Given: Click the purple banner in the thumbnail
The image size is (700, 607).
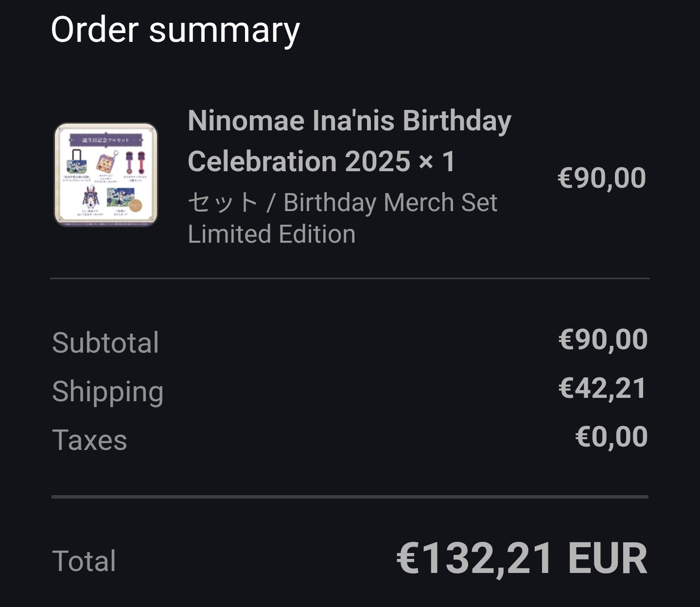Looking at the screenshot, I should point(106,140).
